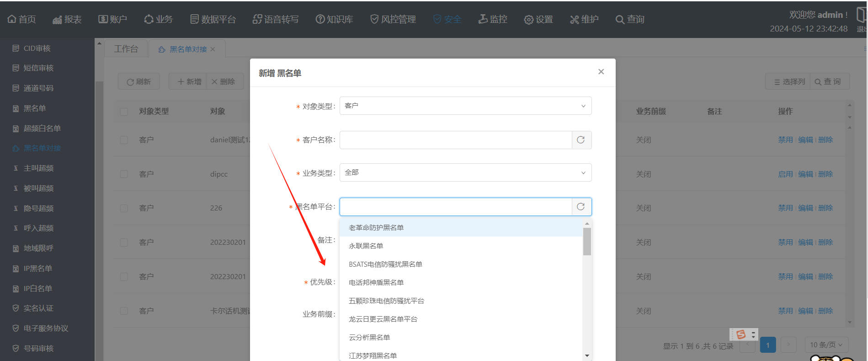The image size is (868, 361).
Task: Open 超频白名单 in sidebar
Action: [42, 129]
